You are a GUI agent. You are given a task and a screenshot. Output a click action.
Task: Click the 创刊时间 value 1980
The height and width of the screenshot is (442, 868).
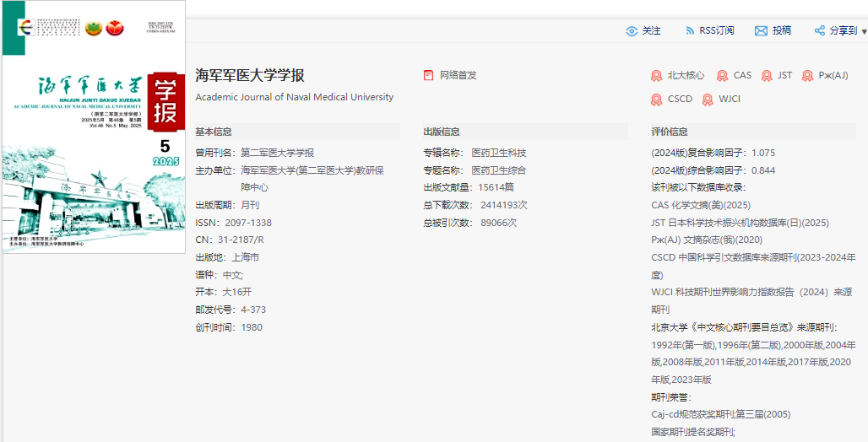pyautogui.click(x=252, y=327)
